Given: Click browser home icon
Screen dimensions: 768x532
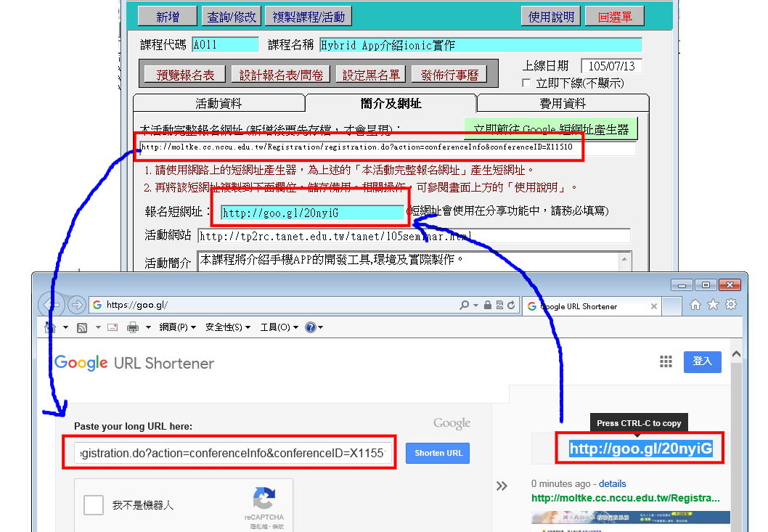Looking at the screenshot, I should click(695, 305).
